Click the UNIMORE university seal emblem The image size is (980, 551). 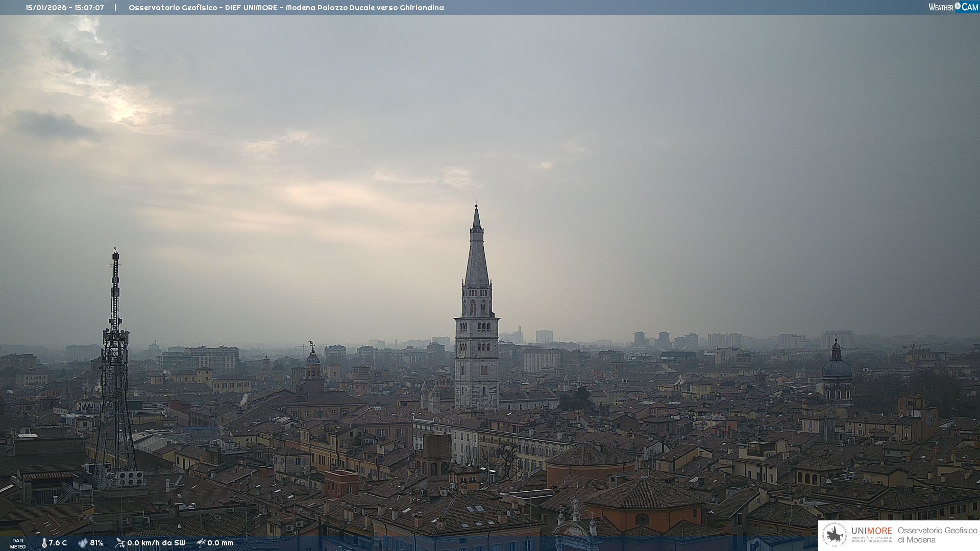click(835, 535)
